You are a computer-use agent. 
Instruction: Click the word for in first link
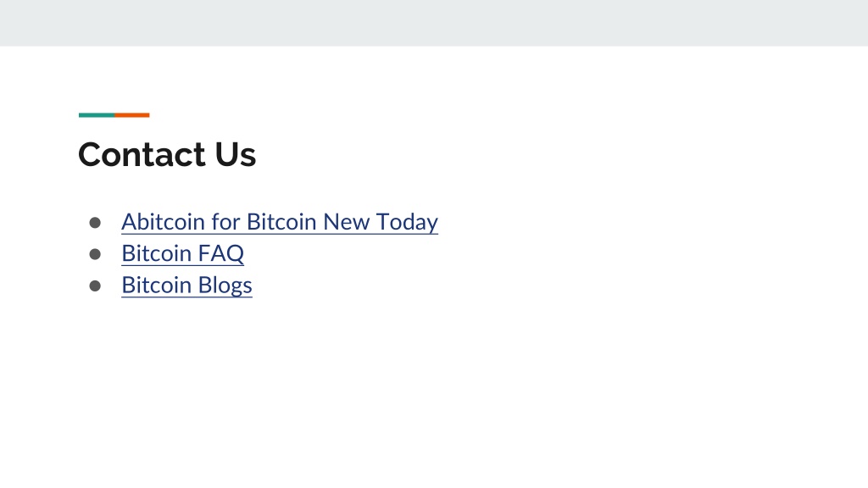click(225, 222)
